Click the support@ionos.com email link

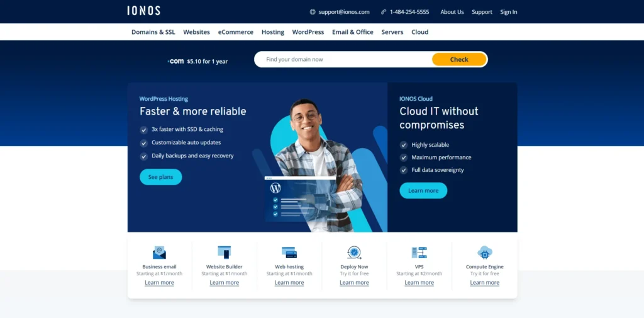(344, 12)
